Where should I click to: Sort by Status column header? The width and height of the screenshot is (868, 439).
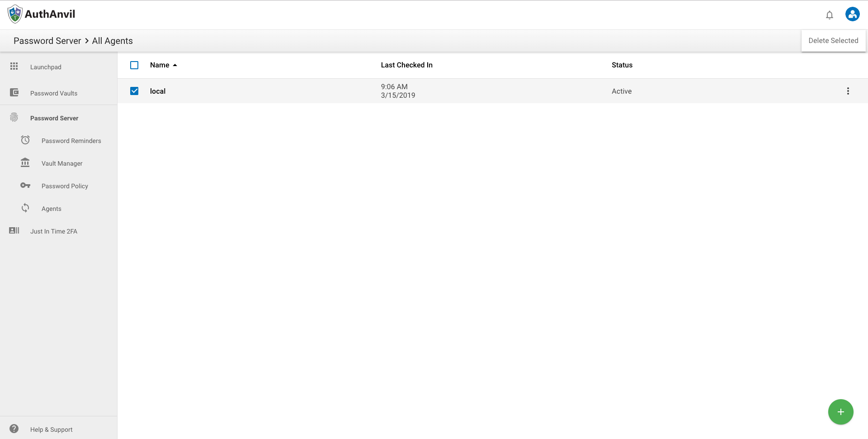click(x=622, y=65)
